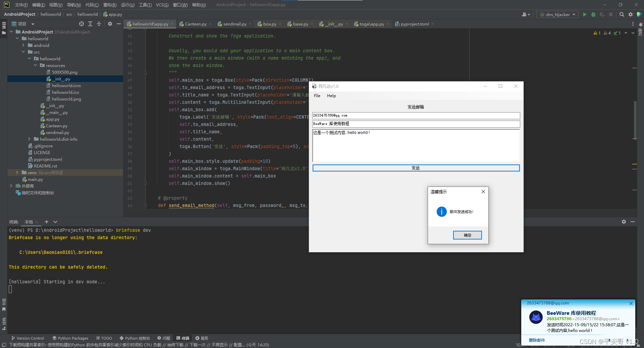Expand the android folder
This screenshot has height=348, width=644.
point(23,45)
